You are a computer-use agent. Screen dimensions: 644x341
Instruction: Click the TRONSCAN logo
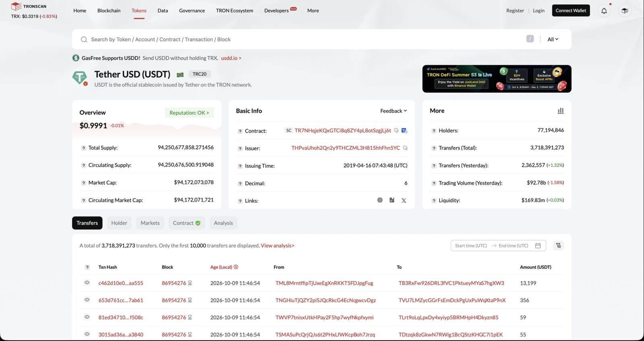click(x=29, y=6)
